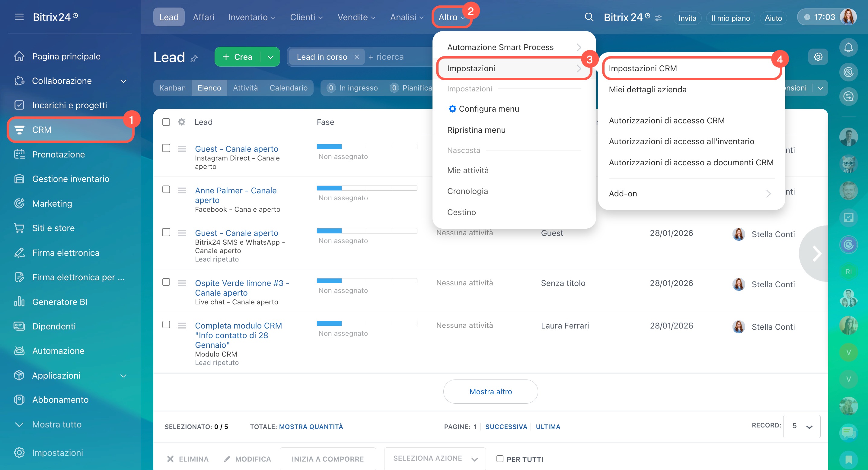Click the hamburger menu icon beside Bitrix24
This screenshot has height=470, width=868.
click(19, 17)
